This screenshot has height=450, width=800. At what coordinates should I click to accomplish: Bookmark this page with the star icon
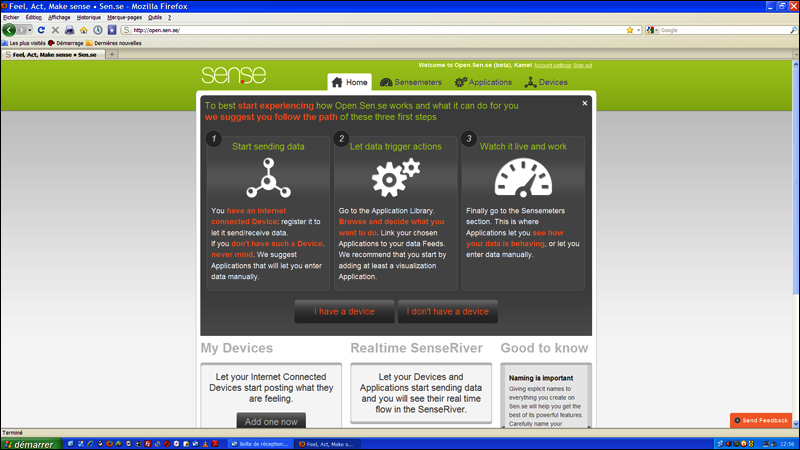(630, 30)
